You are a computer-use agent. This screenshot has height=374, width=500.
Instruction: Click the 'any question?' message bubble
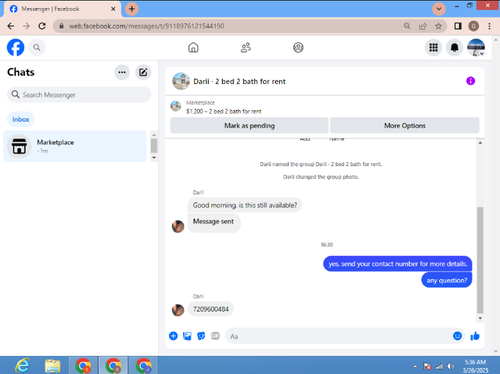click(x=447, y=280)
